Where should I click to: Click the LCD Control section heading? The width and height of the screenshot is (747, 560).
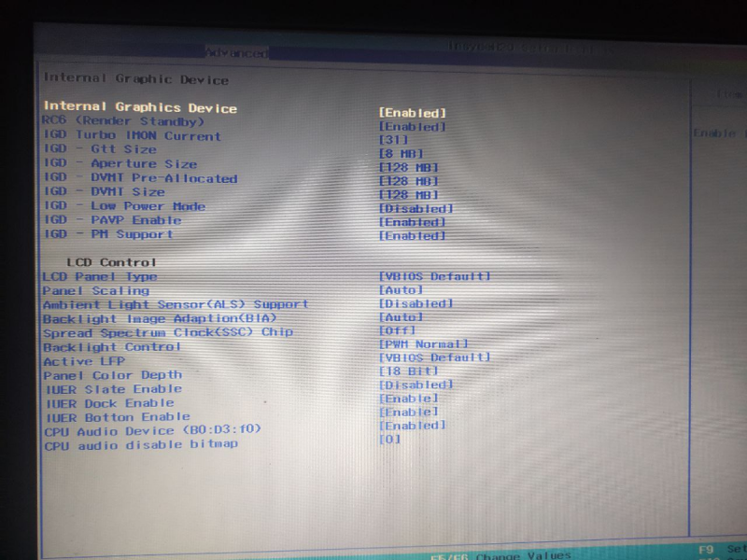point(111,262)
